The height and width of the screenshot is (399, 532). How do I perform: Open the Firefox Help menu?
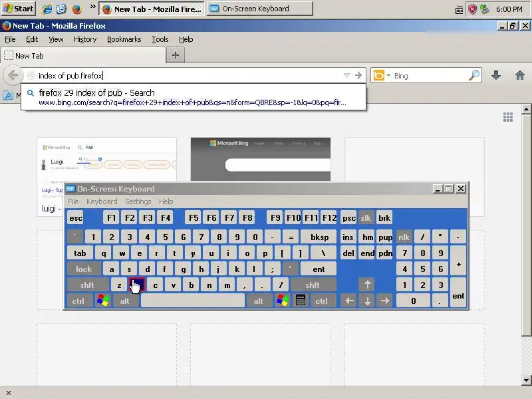[x=186, y=39]
